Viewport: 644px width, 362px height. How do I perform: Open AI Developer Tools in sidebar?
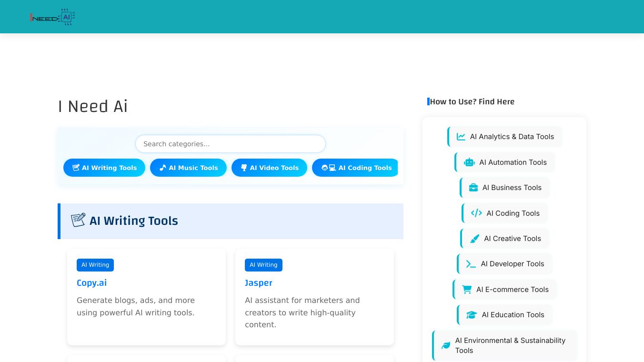(505, 264)
